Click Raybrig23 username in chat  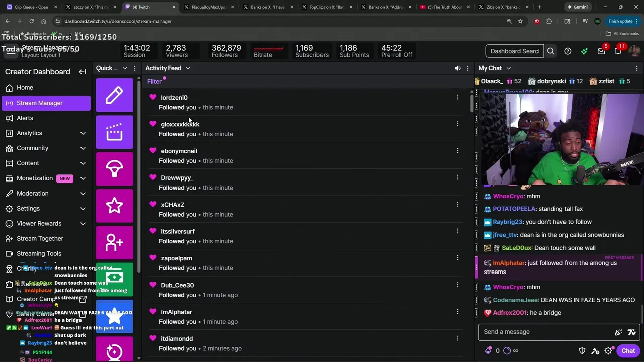pos(508,222)
